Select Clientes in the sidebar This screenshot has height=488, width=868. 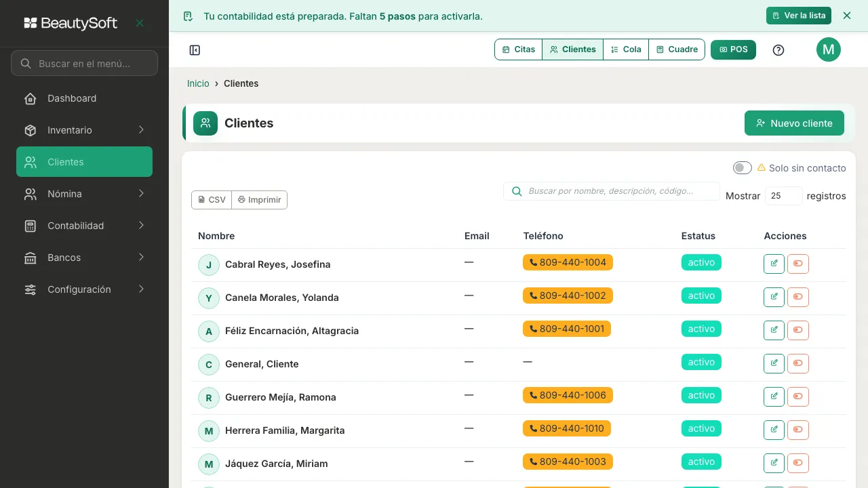pos(84,162)
